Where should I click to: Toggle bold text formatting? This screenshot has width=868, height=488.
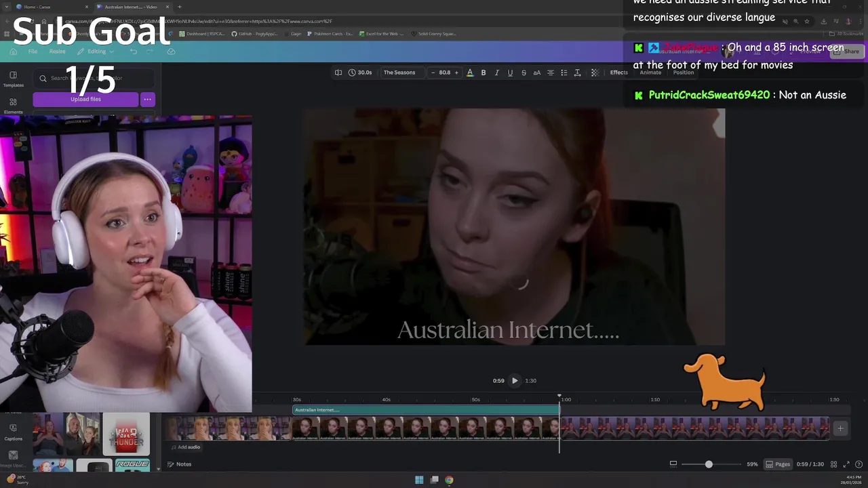(484, 73)
